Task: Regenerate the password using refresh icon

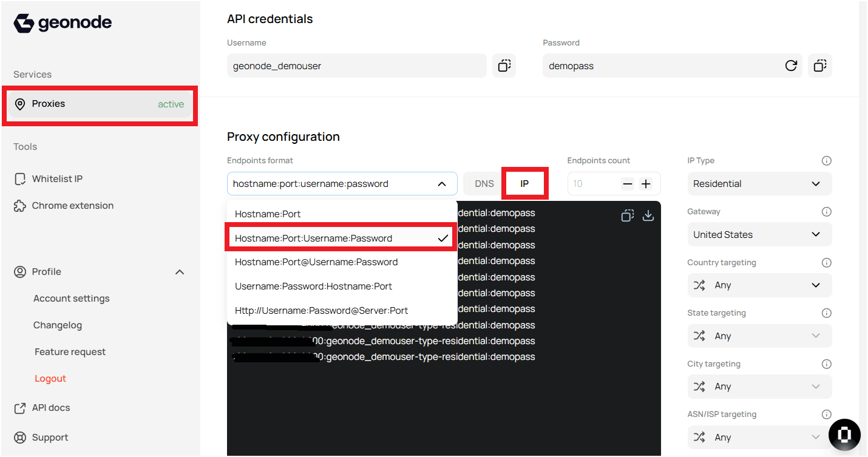Action: 791,66
